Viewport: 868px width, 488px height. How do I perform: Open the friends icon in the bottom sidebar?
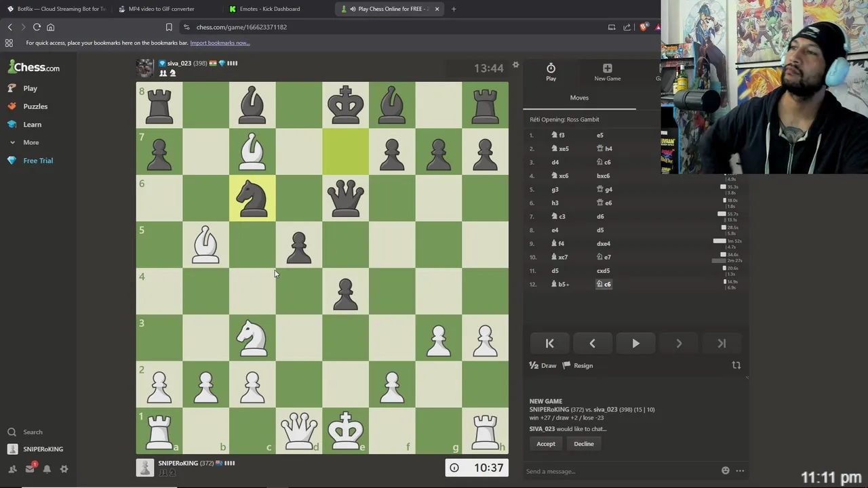(x=12, y=469)
